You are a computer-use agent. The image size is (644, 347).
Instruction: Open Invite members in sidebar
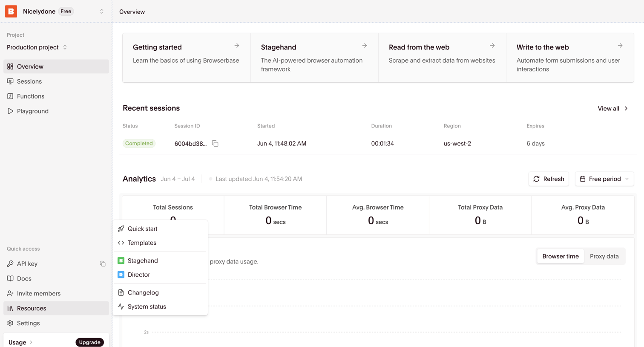point(56,294)
